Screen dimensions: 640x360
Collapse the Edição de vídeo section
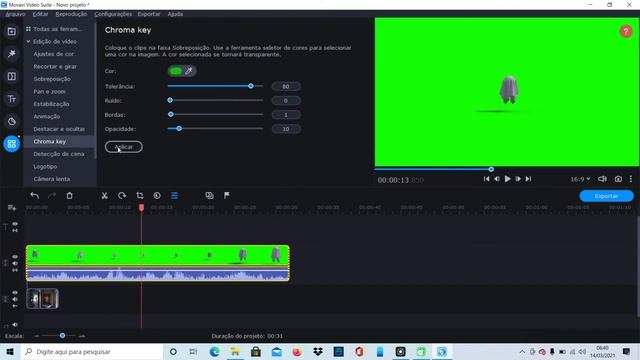click(x=28, y=42)
